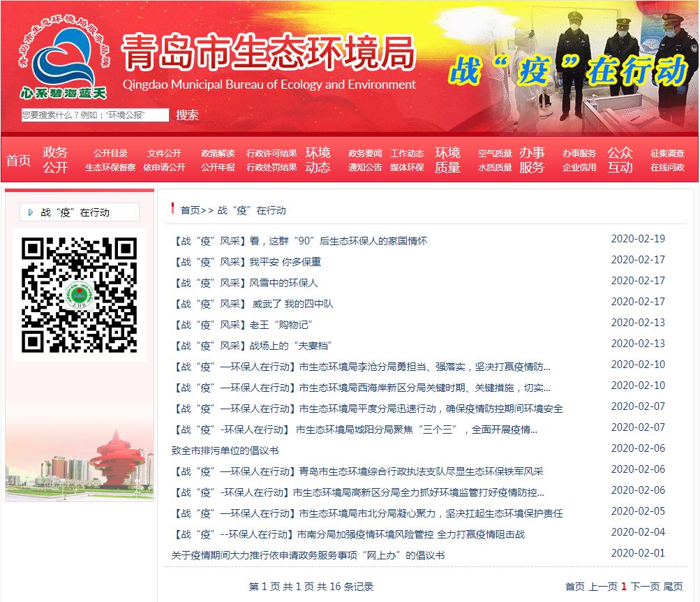Click the 战"疫"在行动 header banner
This screenshot has width=700, height=602.
567,70
